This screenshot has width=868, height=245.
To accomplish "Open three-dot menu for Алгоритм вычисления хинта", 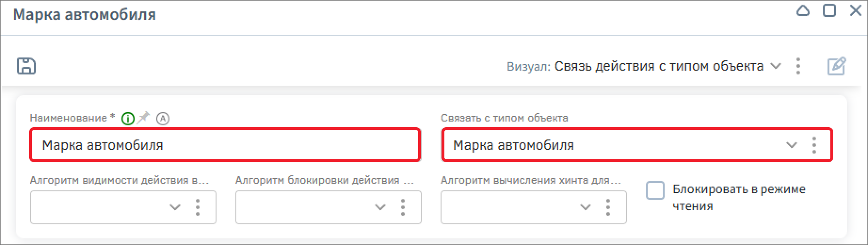I will point(608,207).
